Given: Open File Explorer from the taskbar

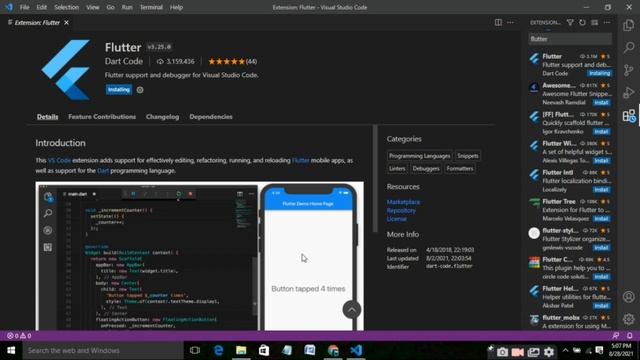Looking at the screenshot, I should click(x=241, y=351).
